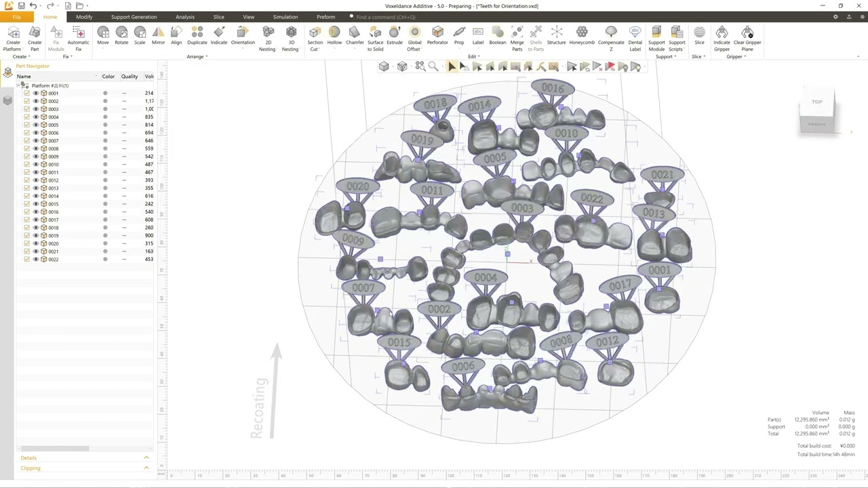Click the Merge Parts tool
The height and width of the screenshot is (488, 868).
[517, 39]
